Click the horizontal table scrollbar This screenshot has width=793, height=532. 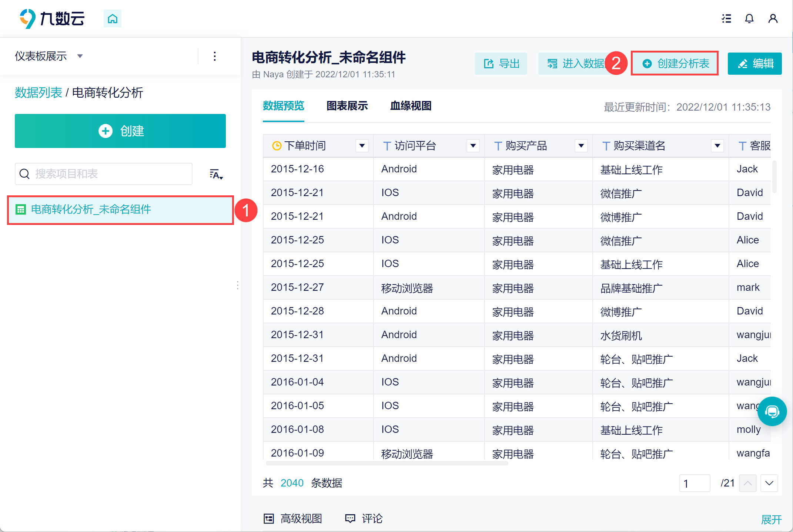click(x=387, y=463)
